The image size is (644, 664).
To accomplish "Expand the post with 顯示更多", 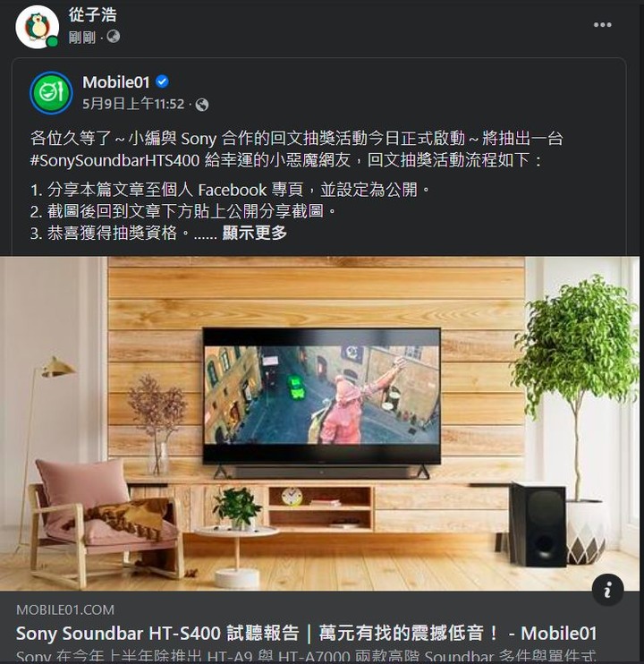I will pos(255,233).
